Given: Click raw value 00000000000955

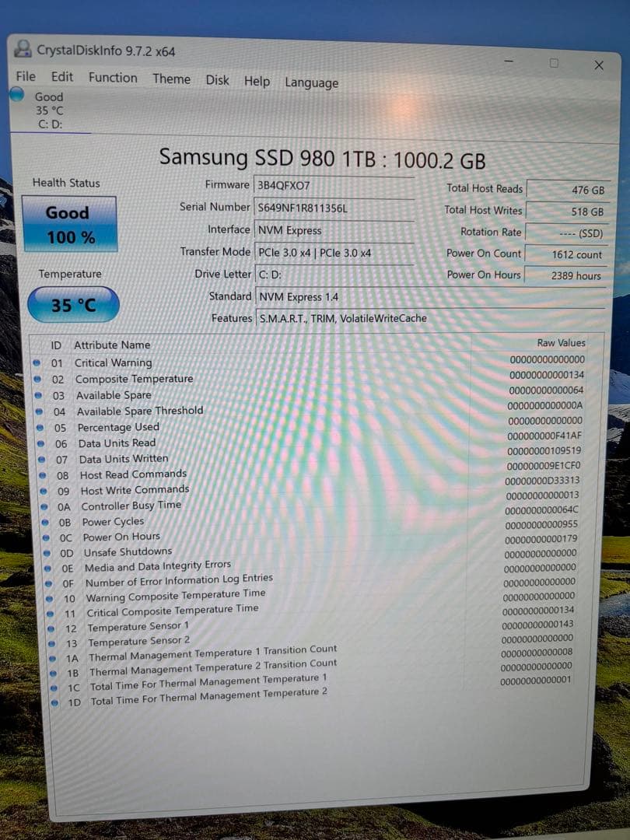Looking at the screenshot, I should click(541, 524).
